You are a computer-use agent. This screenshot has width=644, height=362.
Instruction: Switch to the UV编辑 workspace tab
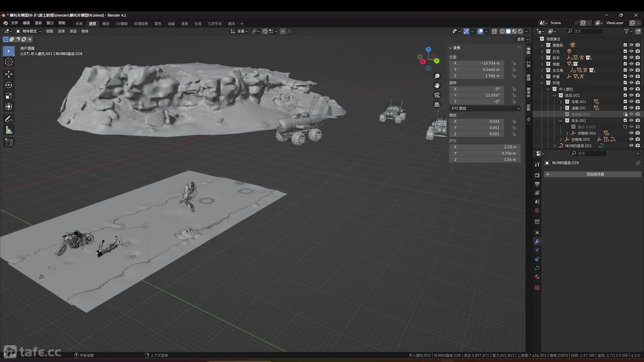[x=121, y=23]
